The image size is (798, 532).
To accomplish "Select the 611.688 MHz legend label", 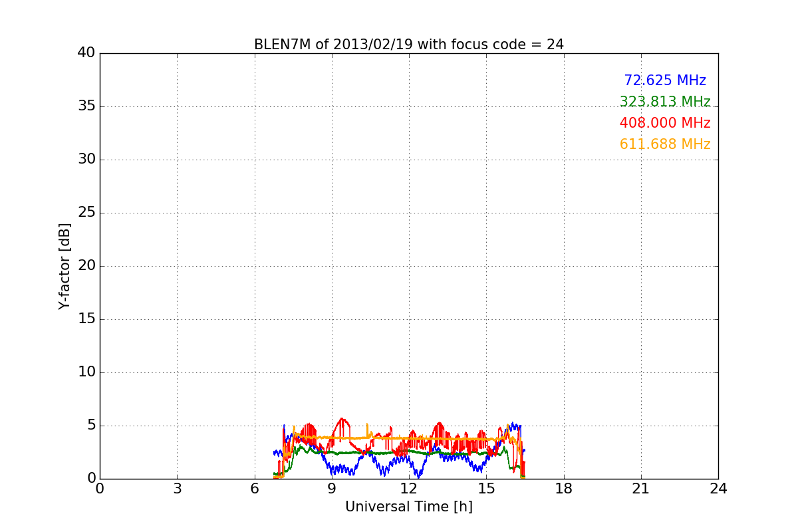I will (665, 144).
